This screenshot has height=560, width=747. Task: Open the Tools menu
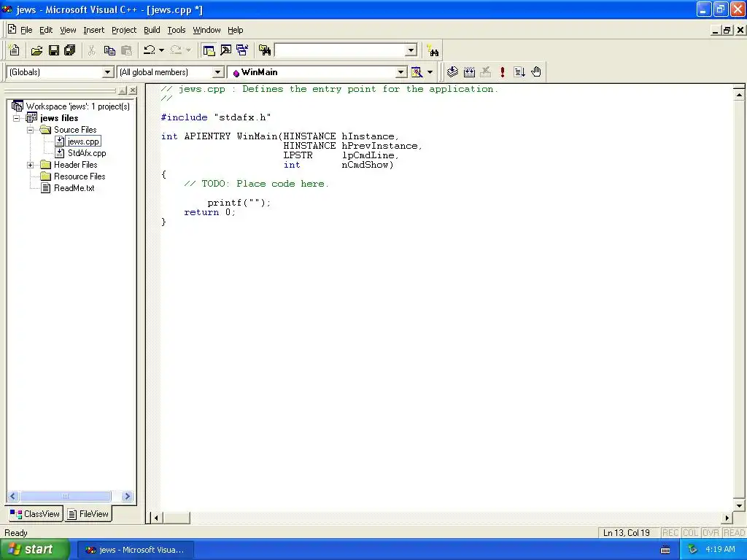click(177, 30)
